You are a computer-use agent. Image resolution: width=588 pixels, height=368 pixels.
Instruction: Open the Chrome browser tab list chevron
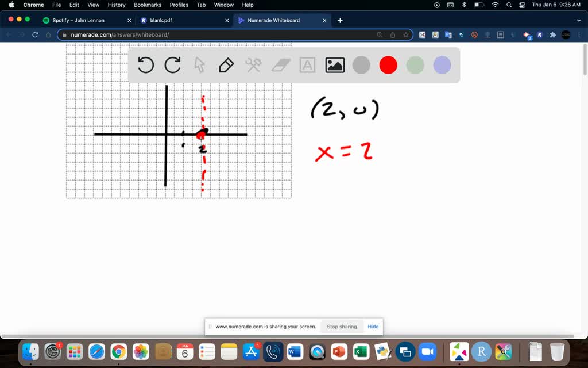coord(578,20)
